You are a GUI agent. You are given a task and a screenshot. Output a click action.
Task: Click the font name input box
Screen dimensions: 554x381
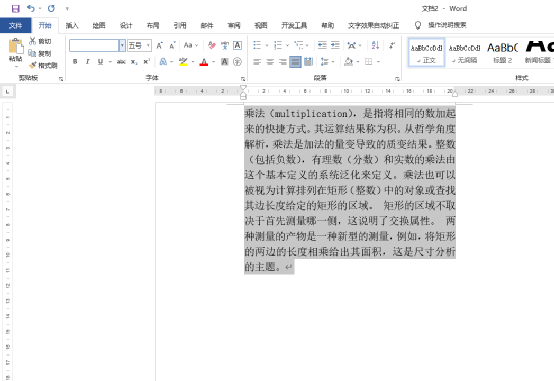94,46
